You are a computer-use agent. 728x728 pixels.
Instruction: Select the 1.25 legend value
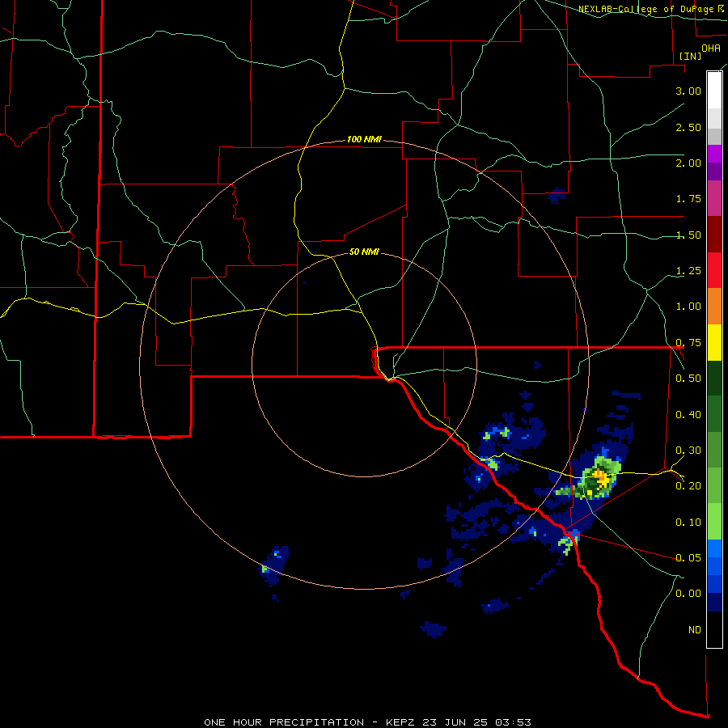coord(688,271)
